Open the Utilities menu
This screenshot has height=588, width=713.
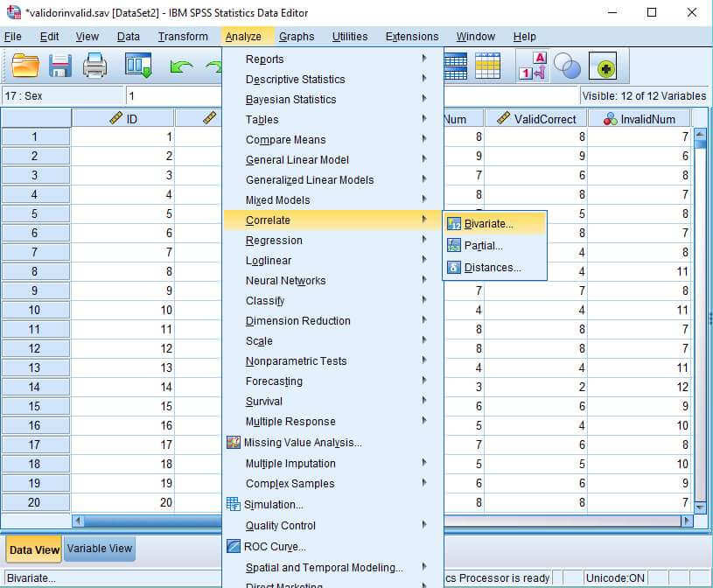point(350,37)
